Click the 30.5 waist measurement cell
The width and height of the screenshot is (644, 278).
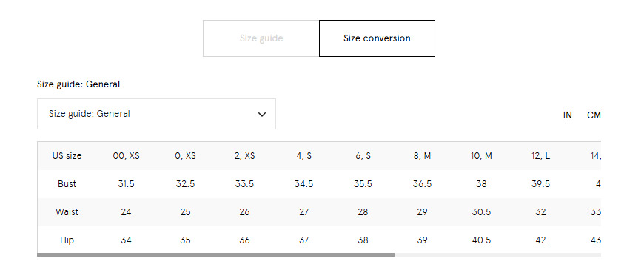481,212
